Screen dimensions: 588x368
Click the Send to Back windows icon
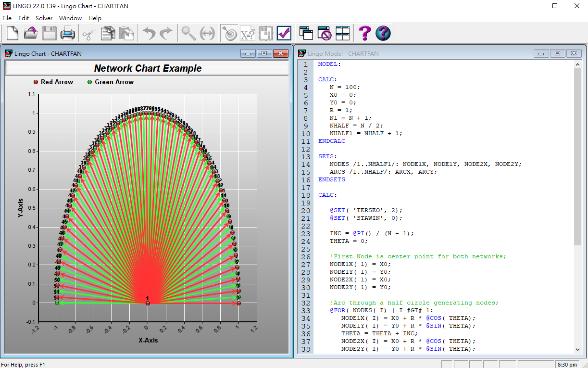pyautogui.click(x=306, y=33)
